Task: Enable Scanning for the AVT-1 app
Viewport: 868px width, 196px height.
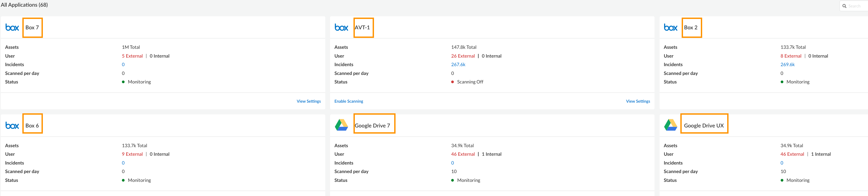Action: coord(349,101)
